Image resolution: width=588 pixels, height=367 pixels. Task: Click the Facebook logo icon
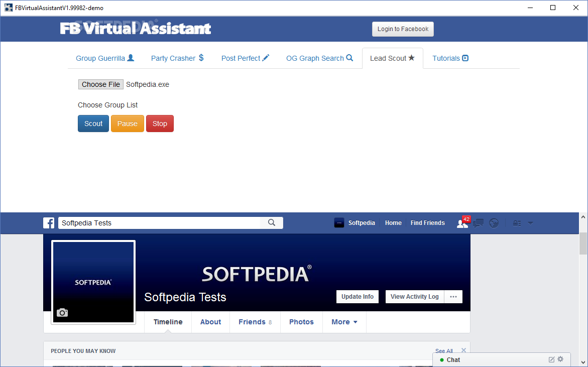(x=49, y=223)
